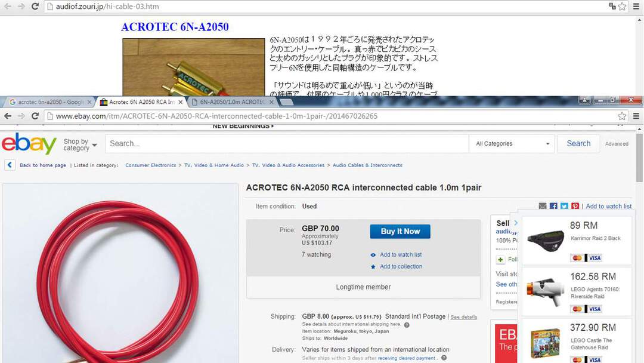The image size is (644, 363).
Task: Click the translate icon in the top address bar
Action: [612, 6]
